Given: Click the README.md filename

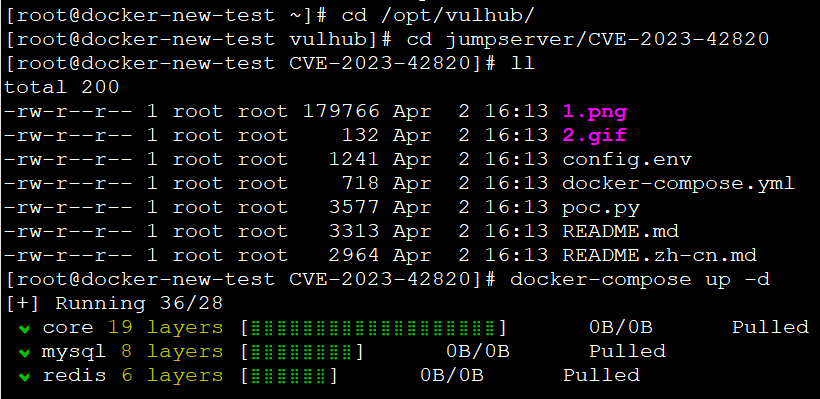Looking at the screenshot, I should click(620, 231).
